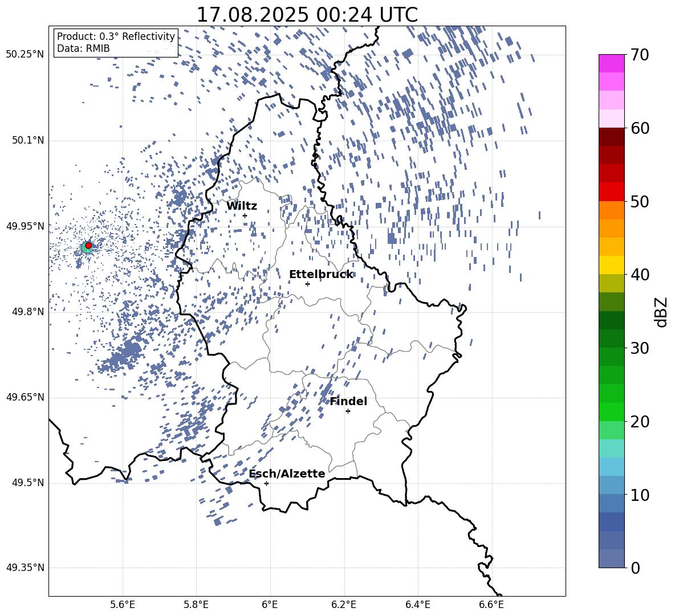Pick the dark maroon swatch just below 60 dBZ
This screenshot has height=616, width=675.
point(612,137)
